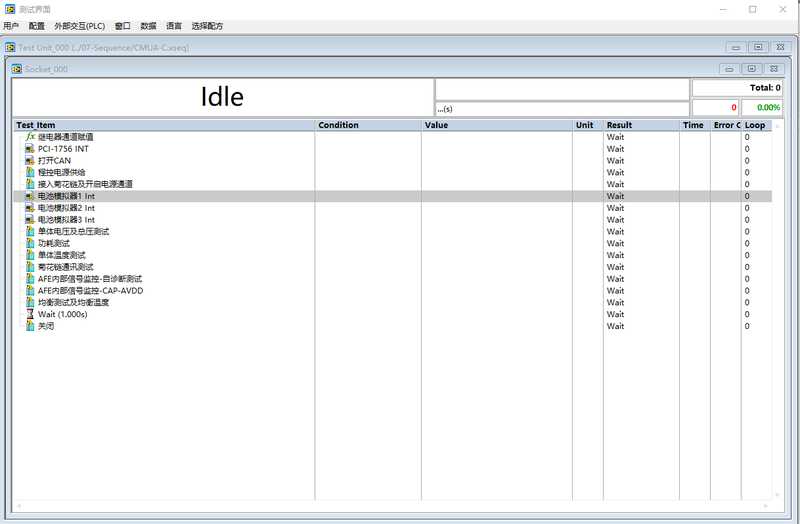Viewport: 800px width, 524px height.
Task: Click the Socket_000 window icon
Action: pyautogui.click(x=17, y=69)
